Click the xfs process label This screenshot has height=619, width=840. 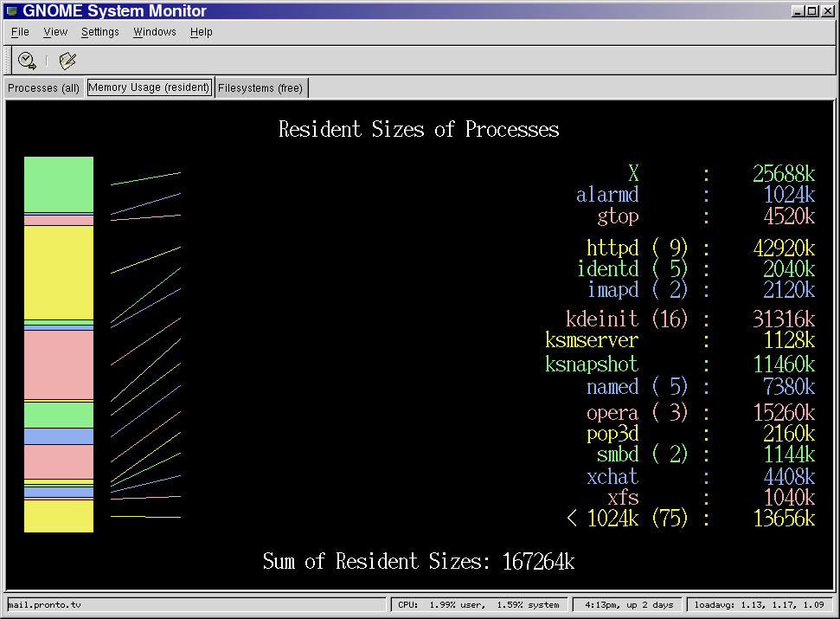(624, 497)
